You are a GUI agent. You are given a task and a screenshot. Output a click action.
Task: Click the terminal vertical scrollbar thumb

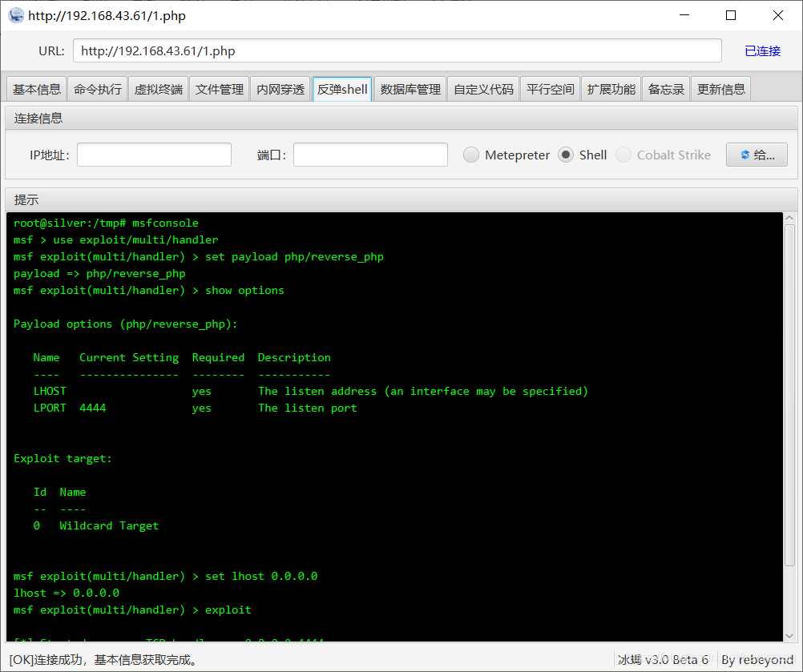[789, 395]
